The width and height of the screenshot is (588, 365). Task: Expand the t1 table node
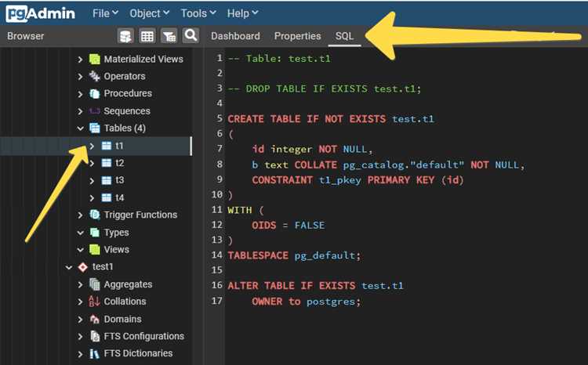(92, 146)
